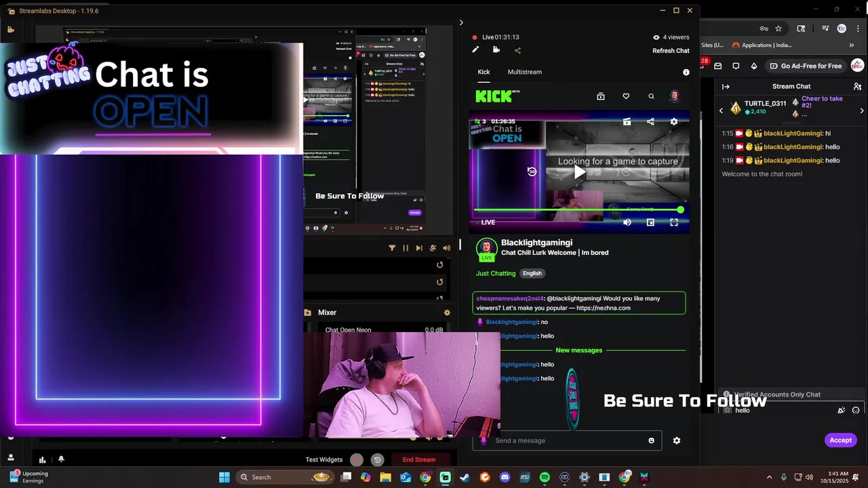Open Twitch whispers chat bubble icon

click(x=736, y=66)
